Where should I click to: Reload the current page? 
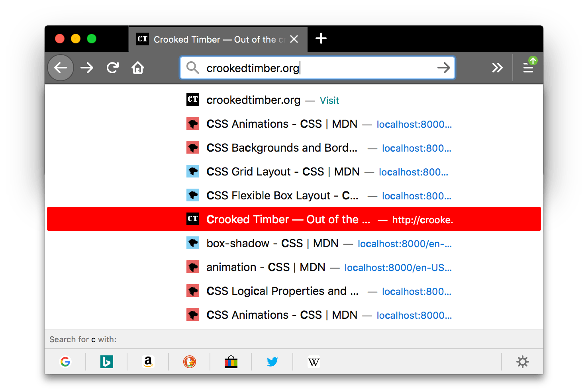click(113, 68)
